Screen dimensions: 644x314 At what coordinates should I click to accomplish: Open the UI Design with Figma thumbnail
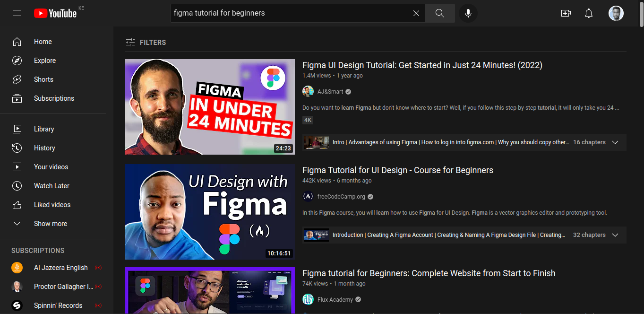210,212
